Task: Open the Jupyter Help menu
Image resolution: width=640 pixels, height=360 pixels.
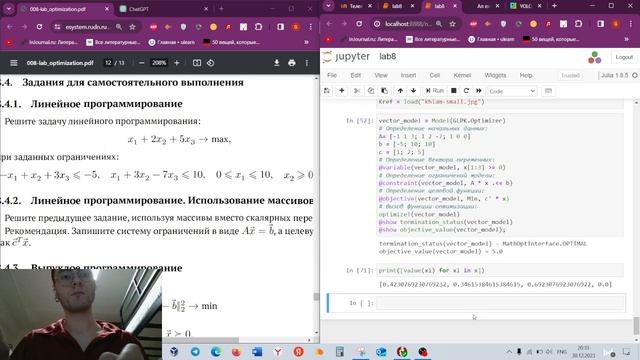Action: [x=526, y=76]
